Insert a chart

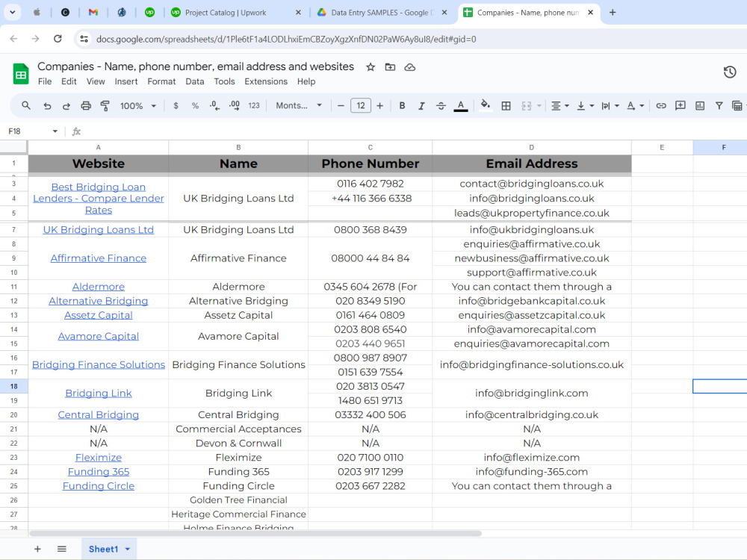click(699, 106)
